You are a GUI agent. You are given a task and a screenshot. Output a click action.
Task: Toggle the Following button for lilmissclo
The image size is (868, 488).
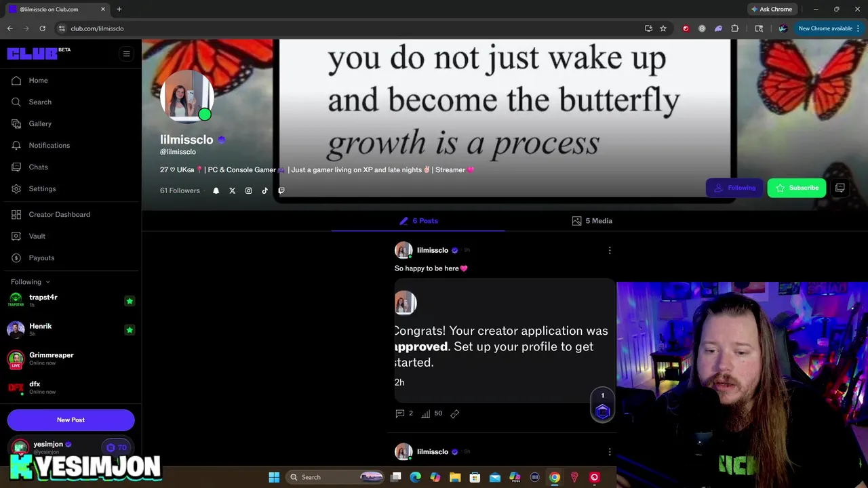click(x=734, y=188)
